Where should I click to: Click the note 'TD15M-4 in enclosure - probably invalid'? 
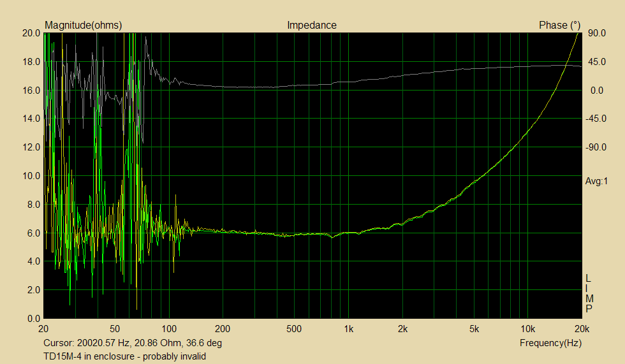pyautogui.click(x=125, y=356)
